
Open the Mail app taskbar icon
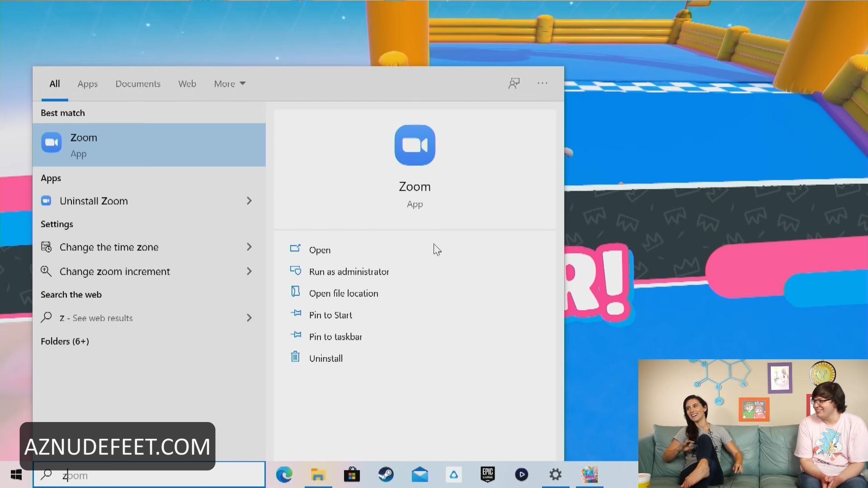tap(420, 475)
